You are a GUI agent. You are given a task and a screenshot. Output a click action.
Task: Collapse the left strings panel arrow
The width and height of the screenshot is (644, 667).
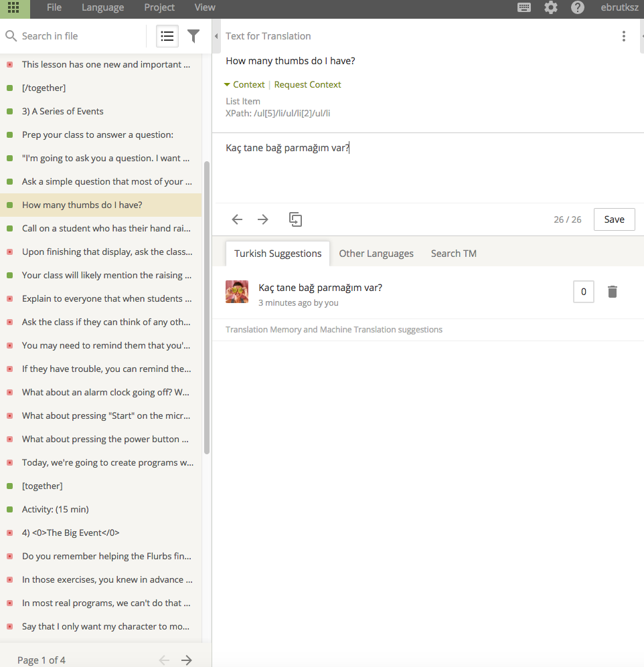tap(216, 36)
